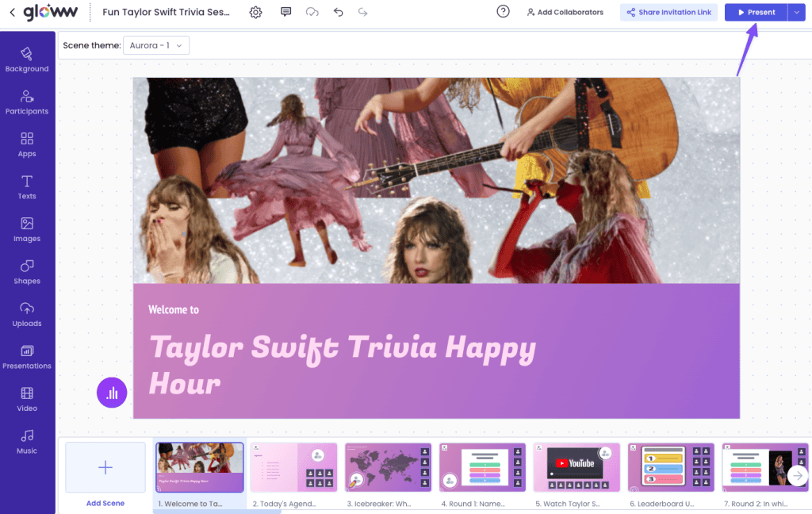
Task: Advance scene list with right arrow
Action: (798, 475)
